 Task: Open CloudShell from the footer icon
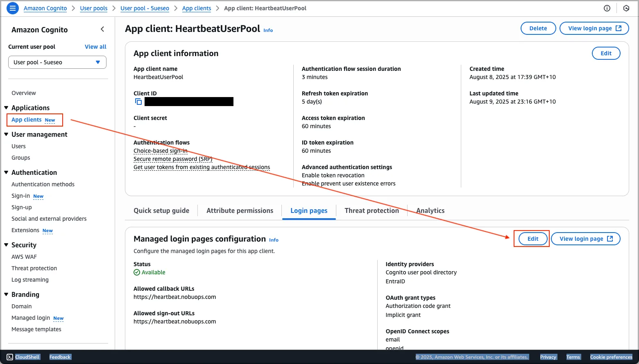[x=10, y=357]
